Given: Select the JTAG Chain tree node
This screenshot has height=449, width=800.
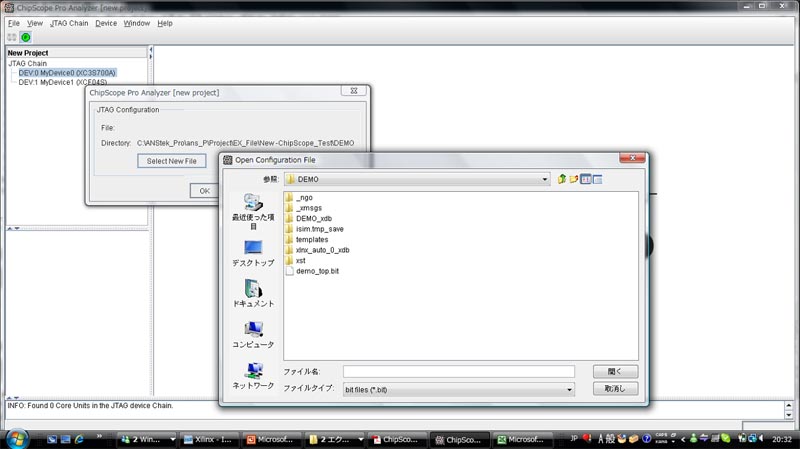Looking at the screenshot, I should (28, 64).
